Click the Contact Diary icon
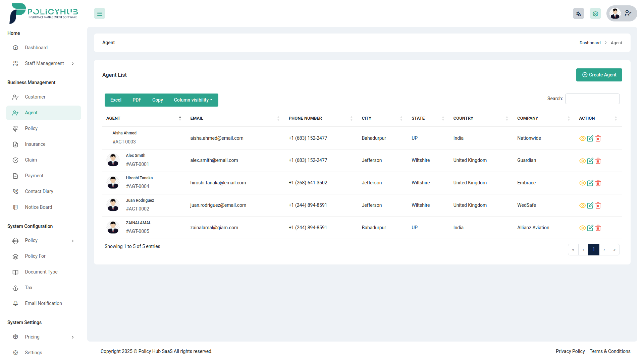Image resolution: width=644 pixels, height=362 pixels. click(15, 191)
